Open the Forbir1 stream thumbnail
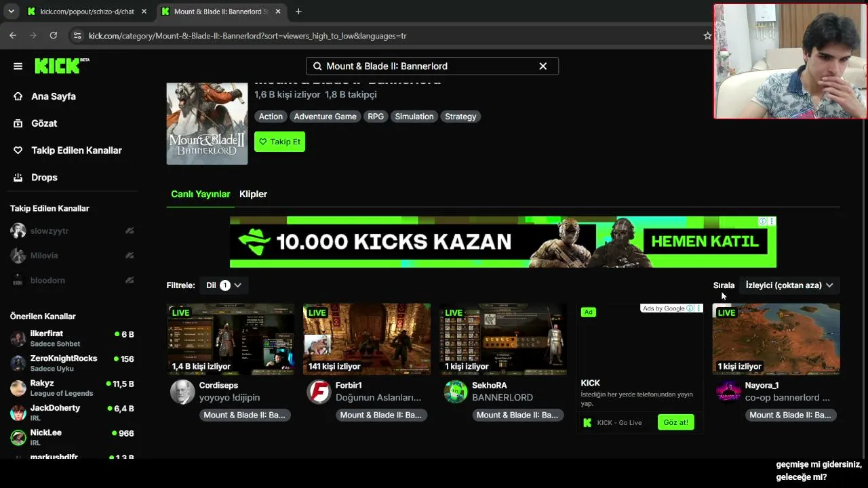The height and width of the screenshot is (488, 868). pos(367,339)
